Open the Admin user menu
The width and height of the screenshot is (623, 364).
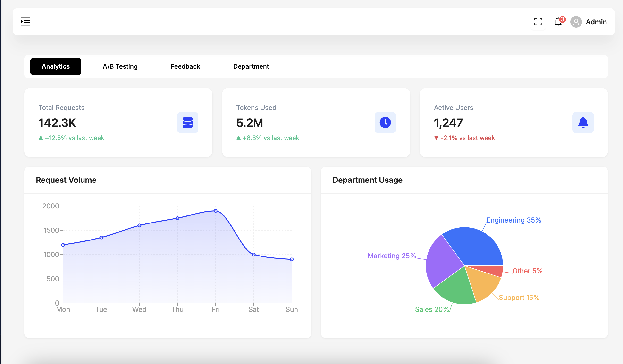pyautogui.click(x=596, y=22)
